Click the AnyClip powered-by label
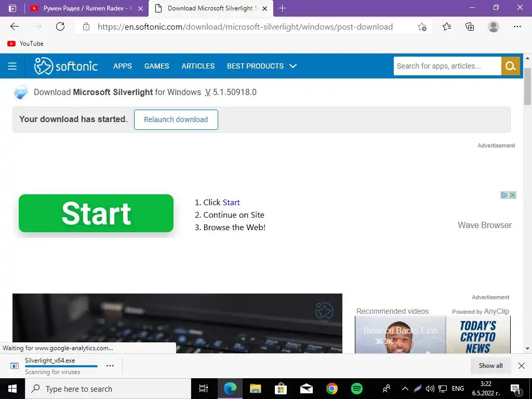Image resolution: width=532 pixels, height=399 pixels. coord(481,311)
